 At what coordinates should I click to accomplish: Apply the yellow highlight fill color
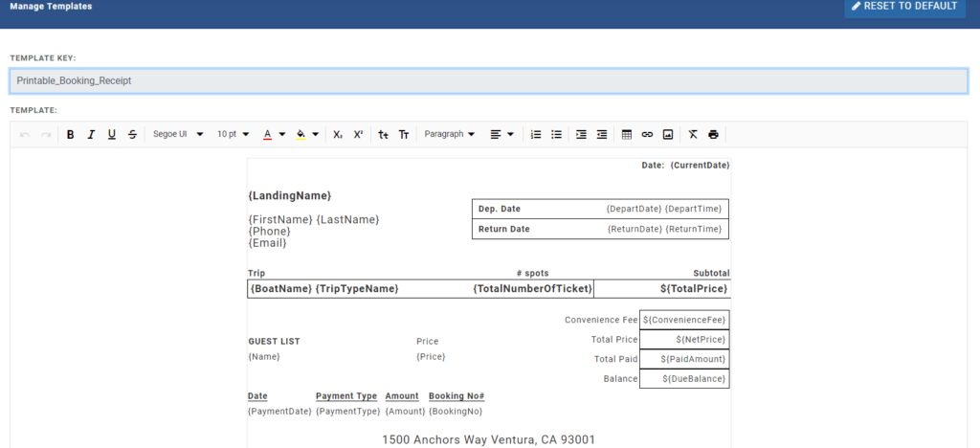click(301, 134)
